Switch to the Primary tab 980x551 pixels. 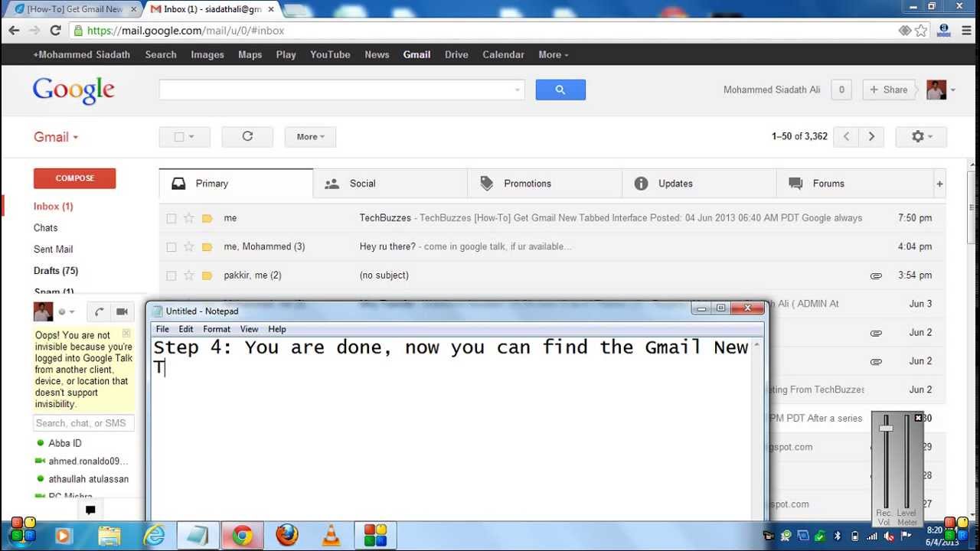click(x=236, y=184)
